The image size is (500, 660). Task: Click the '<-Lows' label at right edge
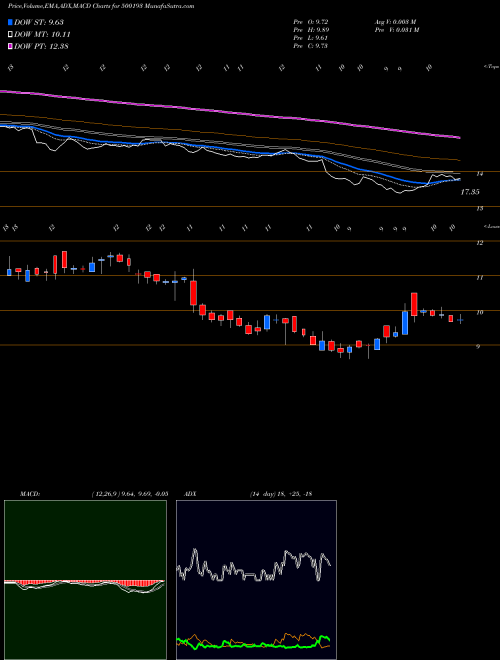click(x=491, y=226)
